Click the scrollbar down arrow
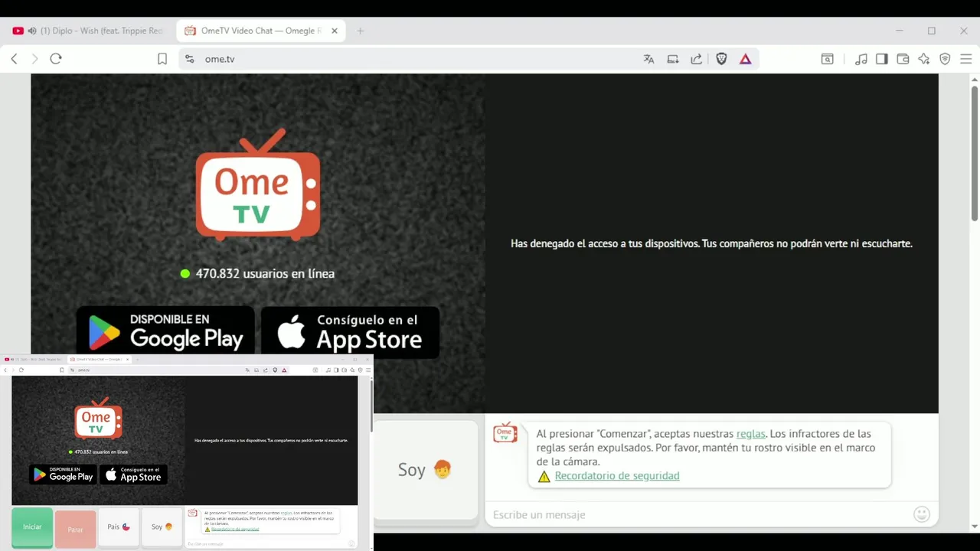The image size is (980, 551). click(975, 527)
